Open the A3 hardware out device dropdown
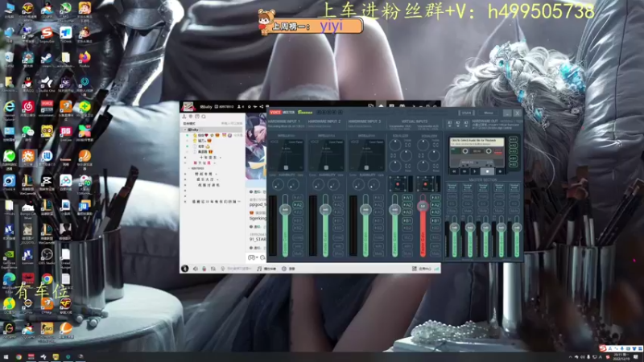644x362 pixels. 466,123
